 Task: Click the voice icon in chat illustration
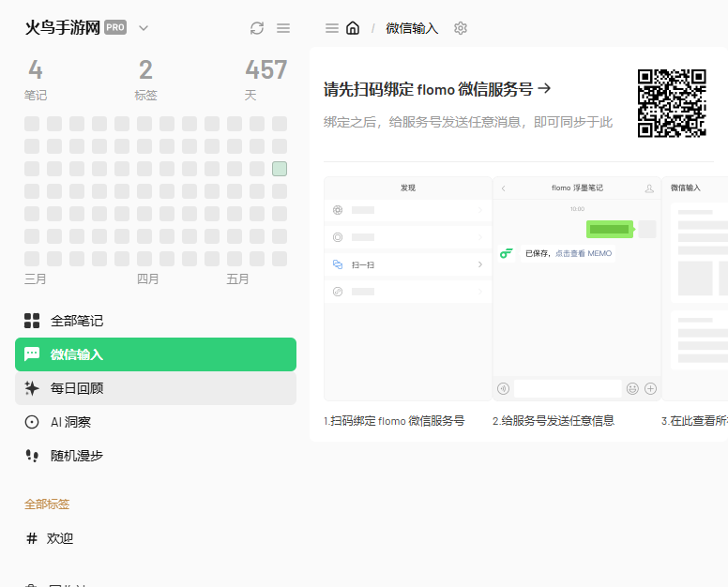coord(503,388)
